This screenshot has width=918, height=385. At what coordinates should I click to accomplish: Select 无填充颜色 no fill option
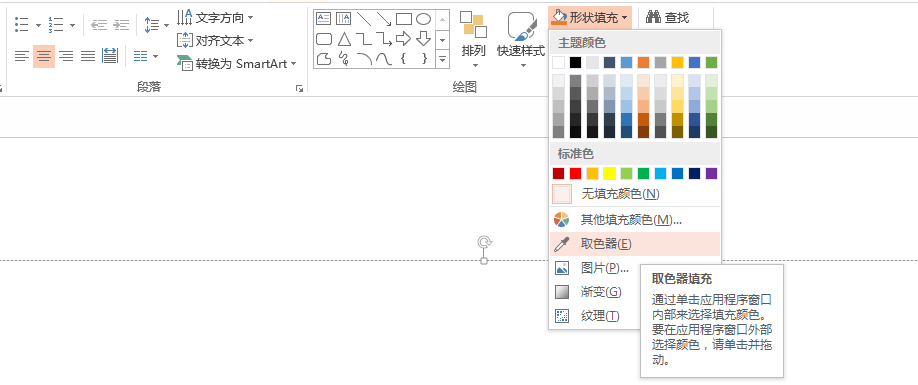(x=635, y=194)
